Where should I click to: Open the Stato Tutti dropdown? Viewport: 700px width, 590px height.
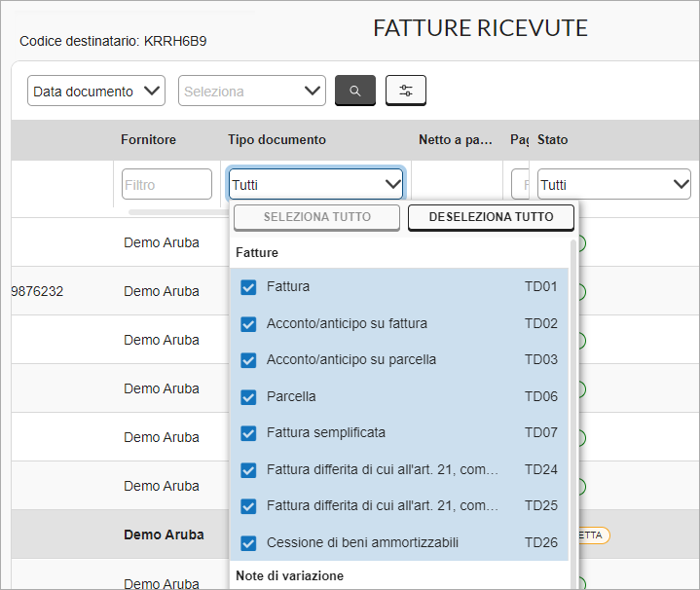614,184
